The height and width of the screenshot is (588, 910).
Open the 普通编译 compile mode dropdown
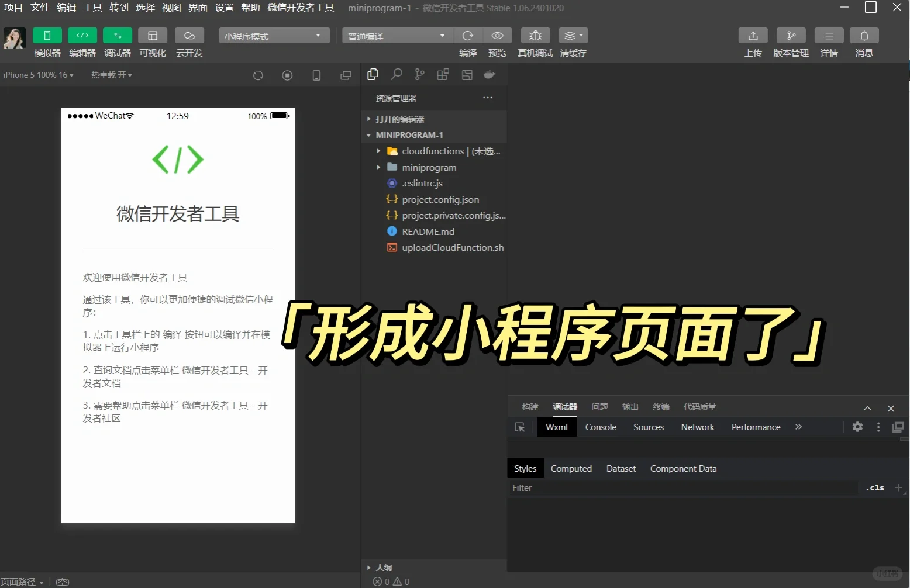(396, 36)
